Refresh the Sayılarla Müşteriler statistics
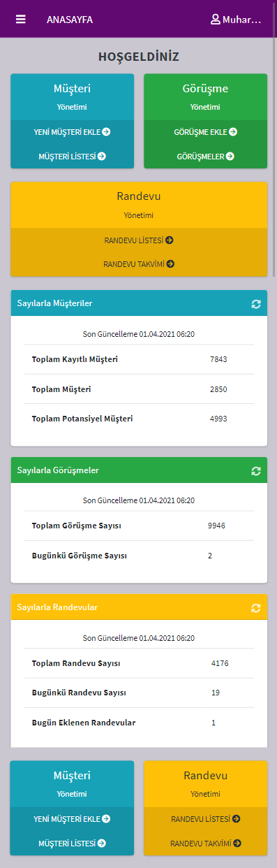Viewport: 277px width, 868px height. pyautogui.click(x=256, y=304)
